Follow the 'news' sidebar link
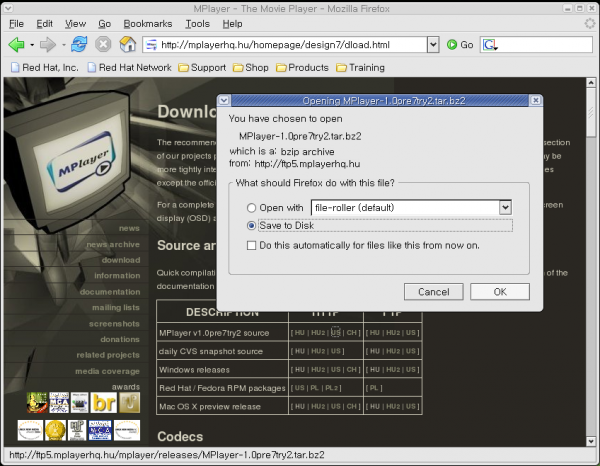The width and height of the screenshot is (600, 466). (x=129, y=228)
